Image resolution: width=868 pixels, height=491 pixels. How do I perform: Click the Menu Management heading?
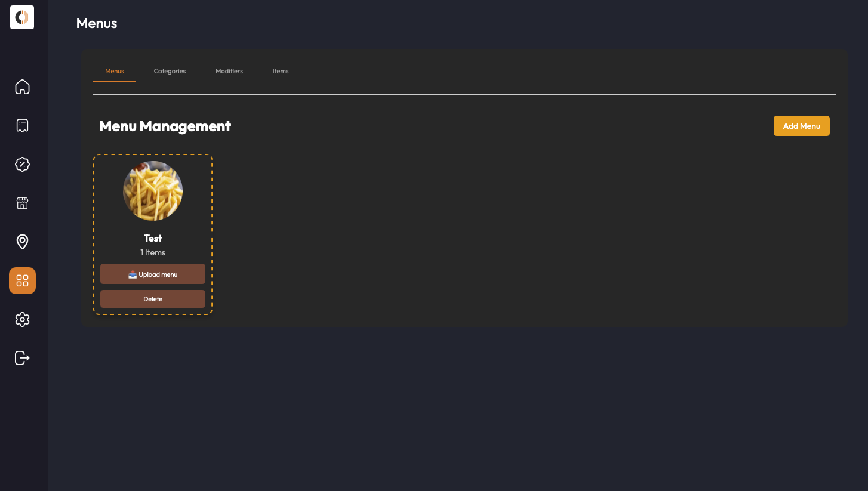coord(165,126)
